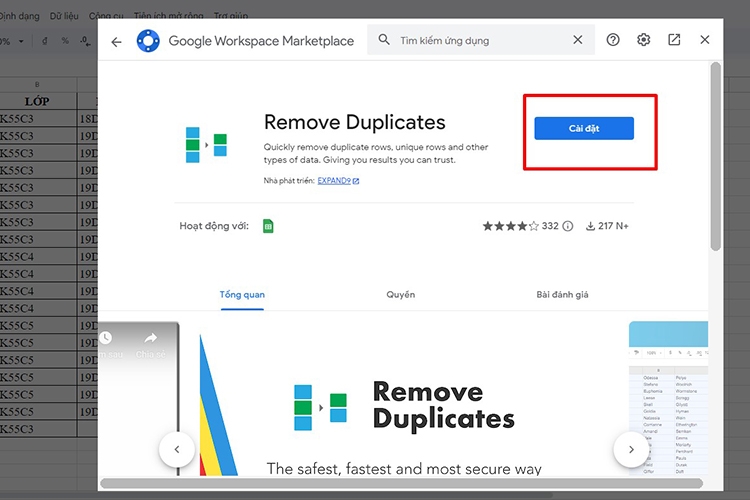Viewport: 750px width, 500px height.
Task: Click the dialog's vertical scrollbar
Action: 716,156
